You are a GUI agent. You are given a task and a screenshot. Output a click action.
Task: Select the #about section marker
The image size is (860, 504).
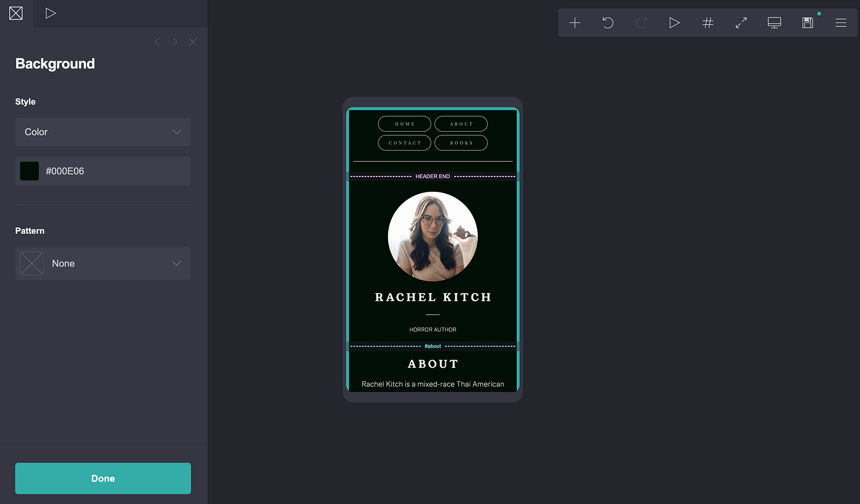click(433, 346)
